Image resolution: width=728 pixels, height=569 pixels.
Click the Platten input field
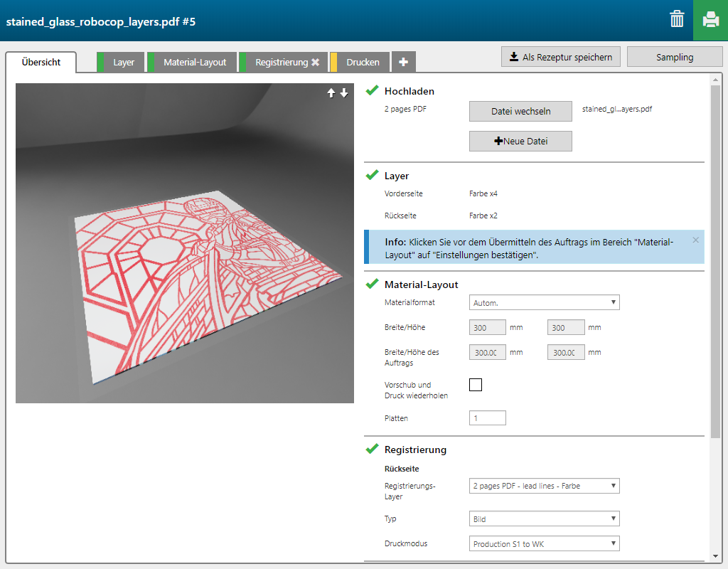coord(488,418)
